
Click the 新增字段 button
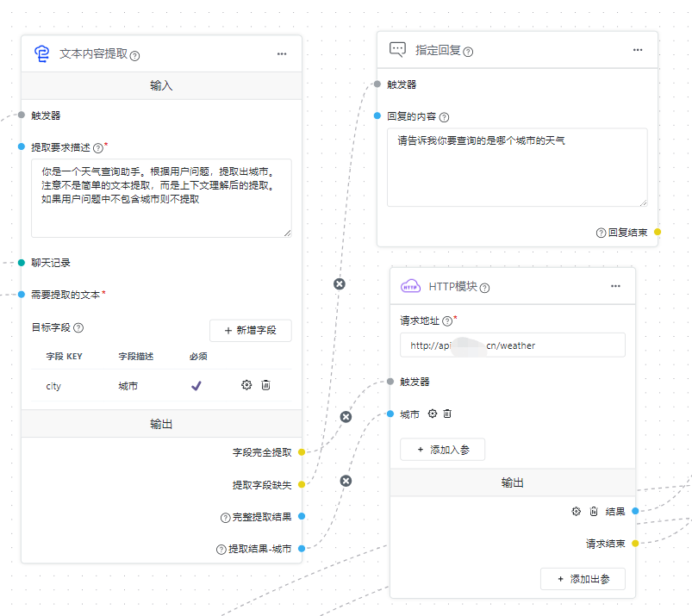click(x=250, y=331)
